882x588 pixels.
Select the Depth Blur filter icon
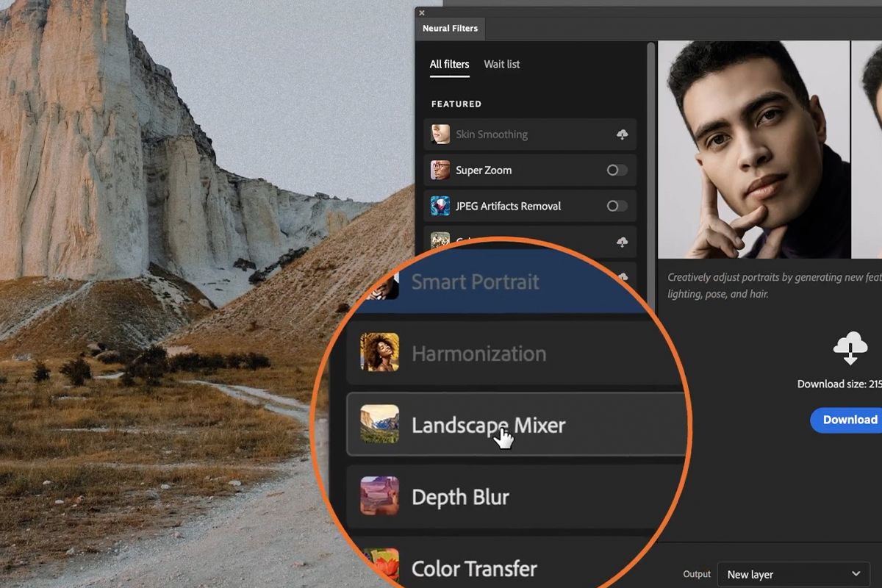coord(379,496)
